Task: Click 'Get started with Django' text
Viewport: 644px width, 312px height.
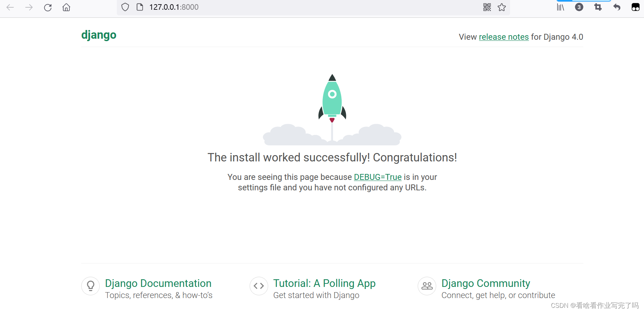Action: coord(316,295)
